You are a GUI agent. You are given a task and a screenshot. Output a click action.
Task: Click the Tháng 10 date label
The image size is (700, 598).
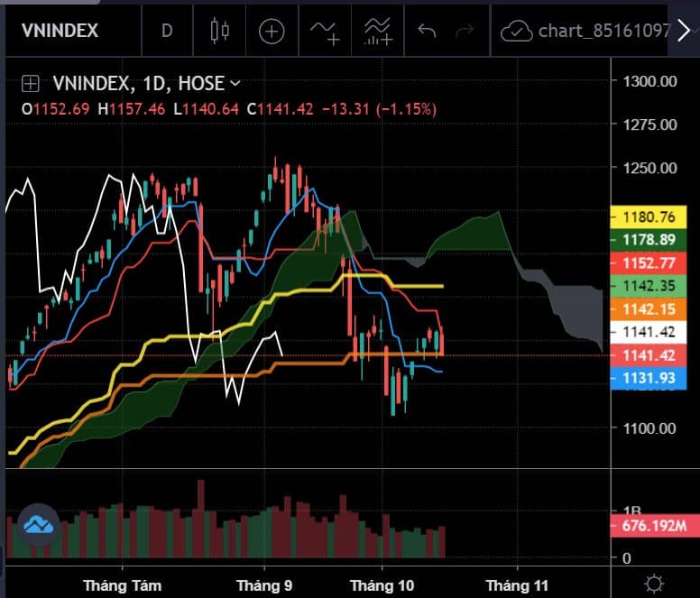pyautogui.click(x=382, y=585)
